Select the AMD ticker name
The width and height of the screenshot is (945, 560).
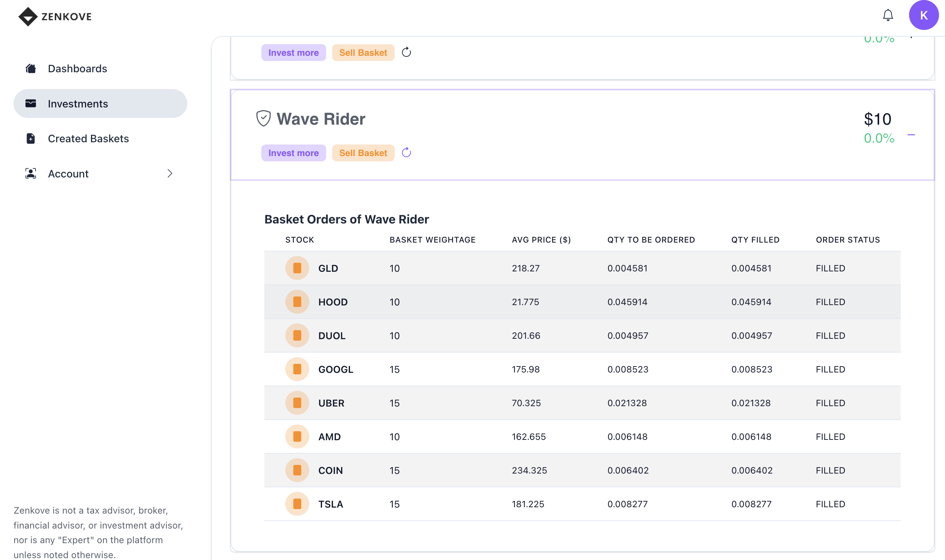[x=329, y=436]
